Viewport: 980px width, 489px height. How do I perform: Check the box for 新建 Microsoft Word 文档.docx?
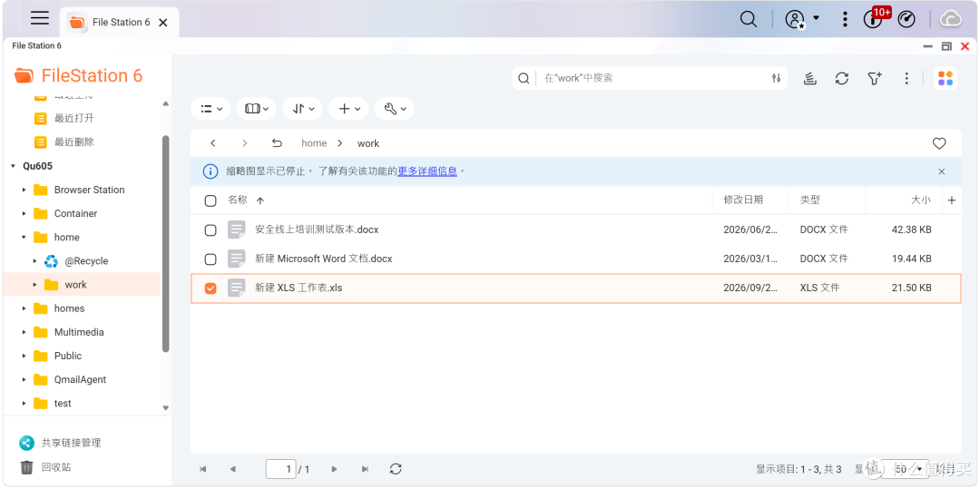pos(211,259)
